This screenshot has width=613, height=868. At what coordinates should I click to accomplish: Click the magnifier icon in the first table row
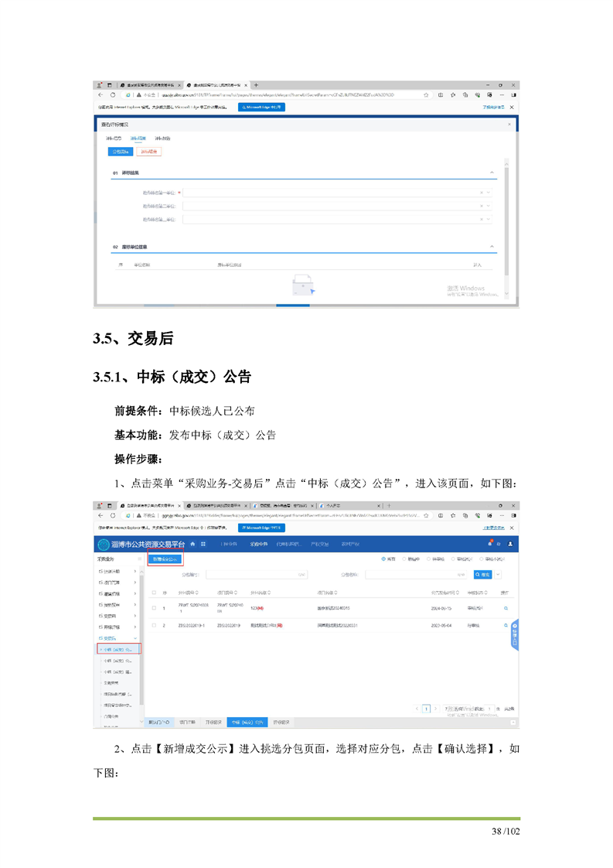(x=506, y=609)
